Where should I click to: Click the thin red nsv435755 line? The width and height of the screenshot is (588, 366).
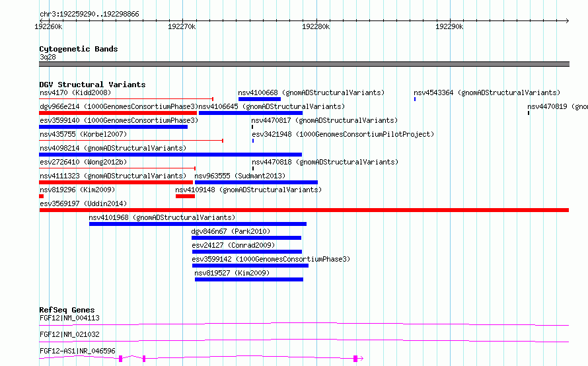131,141
